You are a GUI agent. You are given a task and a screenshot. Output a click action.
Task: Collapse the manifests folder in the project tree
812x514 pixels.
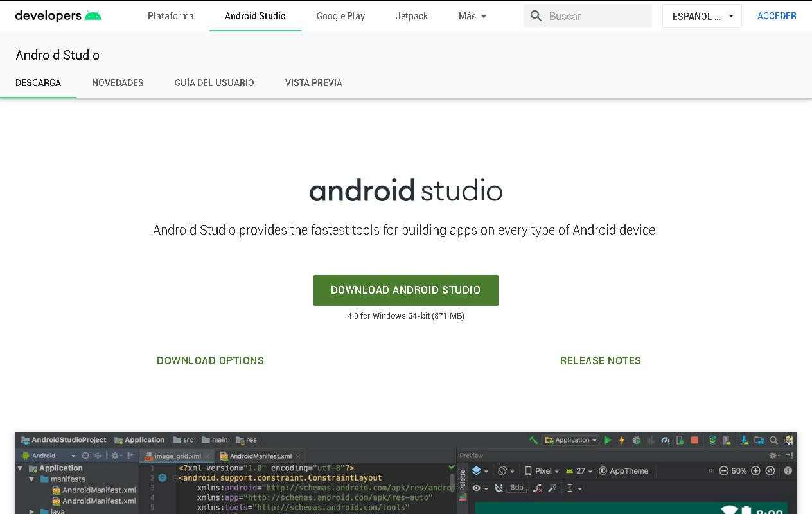(x=31, y=478)
